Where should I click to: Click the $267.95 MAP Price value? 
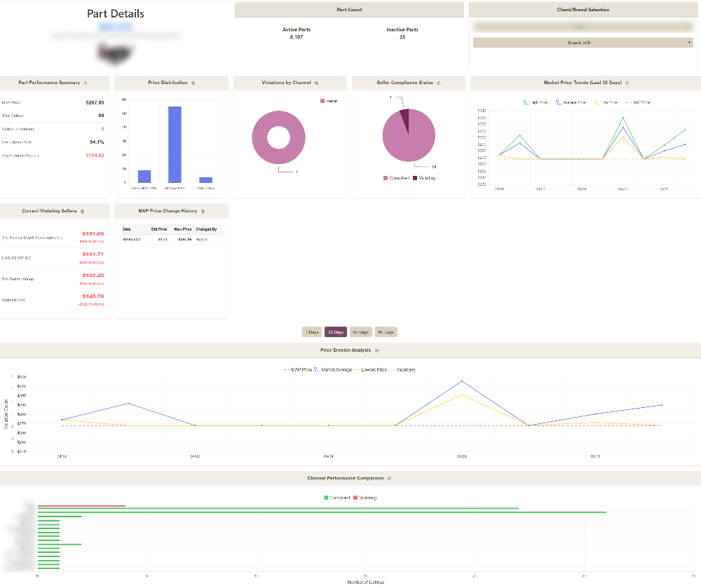click(95, 103)
